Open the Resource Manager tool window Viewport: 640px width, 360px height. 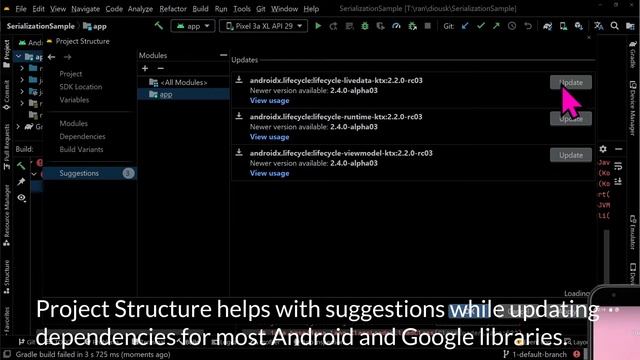7,216
